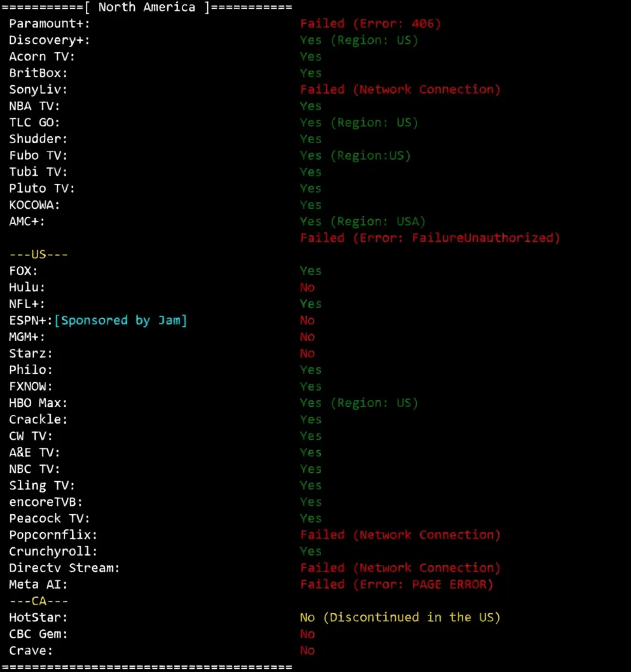Click the Popcornflix failed connection message
This screenshot has height=672, width=631.
coord(400,535)
